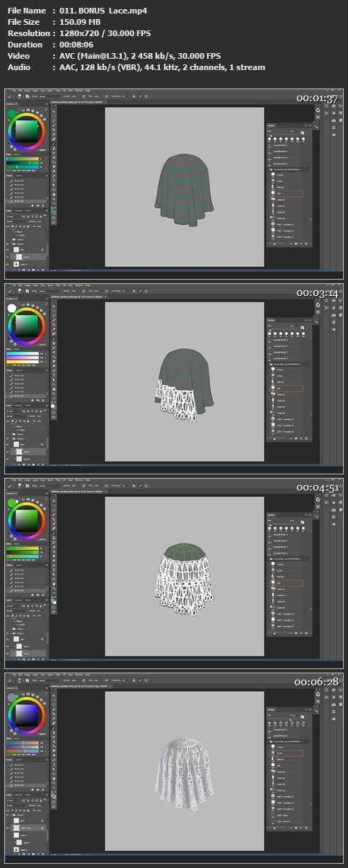348x868 pixels.
Task: Open the layer filter Kind dropdown, 00:01:37 frame
Action: (13, 217)
